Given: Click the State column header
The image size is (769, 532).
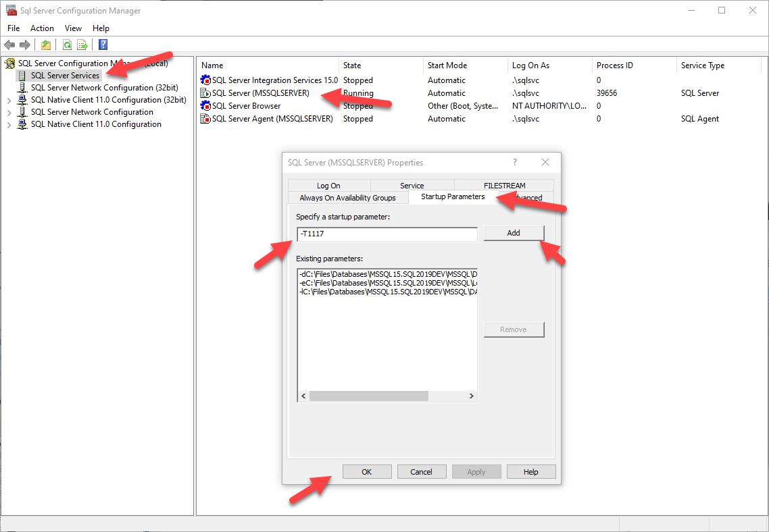Looking at the screenshot, I should tap(380, 65).
